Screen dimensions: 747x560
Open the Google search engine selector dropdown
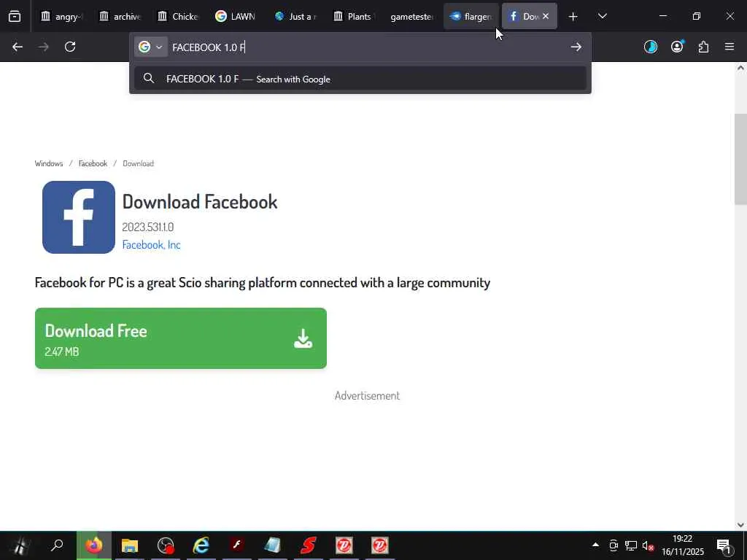(x=150, y=47)
